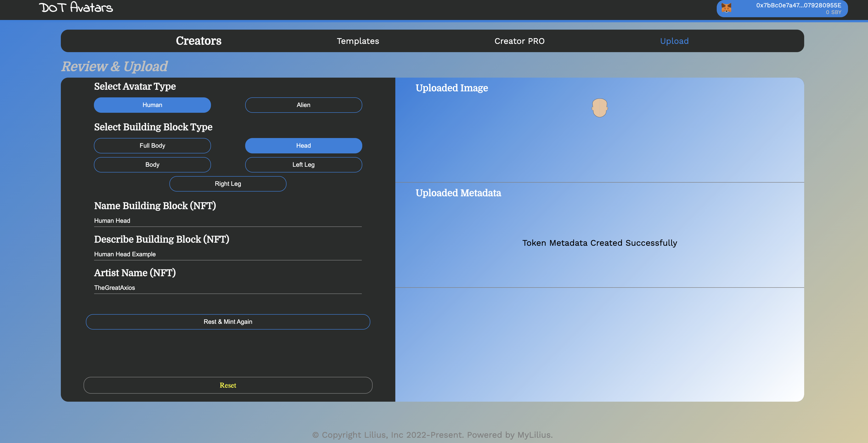Go to the Upload tab
The image size is (868, 443).
674,41
